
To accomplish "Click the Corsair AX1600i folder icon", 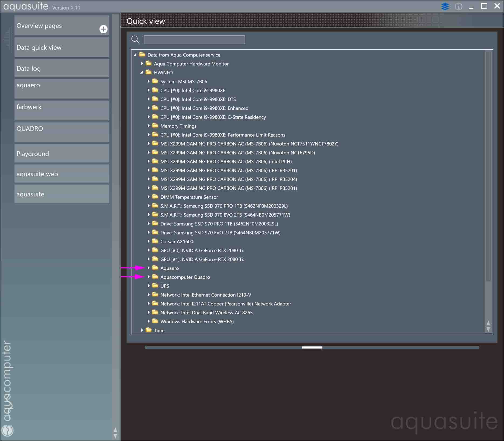I will pyautogui.click(x=155, y=241).
